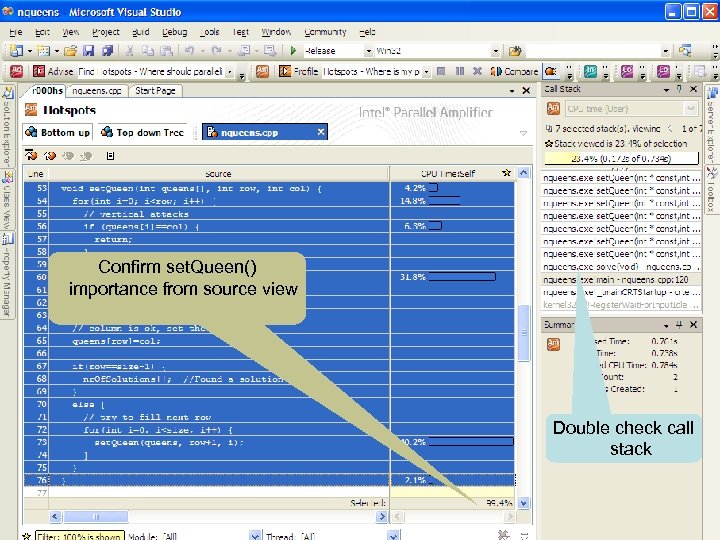Viewport: 720px width, 540px height.
Task: Open the Community menu
Action: pyautogui.click(x=326, y=32)
